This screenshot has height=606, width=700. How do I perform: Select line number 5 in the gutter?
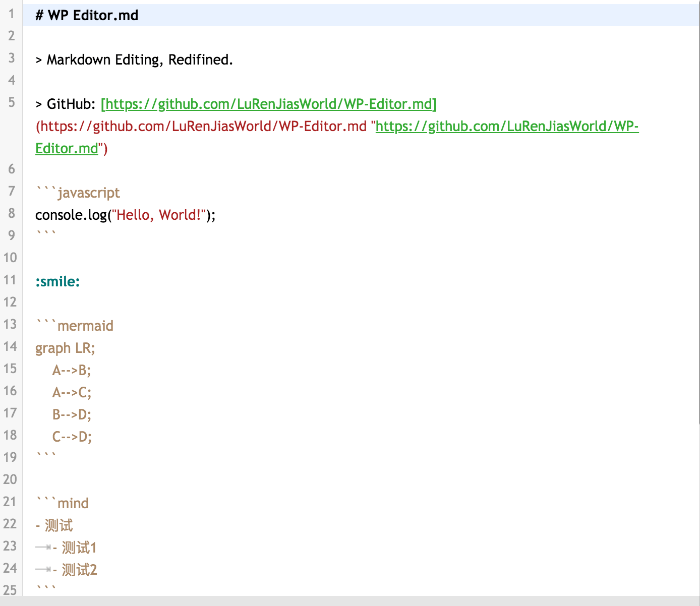click(x=11, y=102)
